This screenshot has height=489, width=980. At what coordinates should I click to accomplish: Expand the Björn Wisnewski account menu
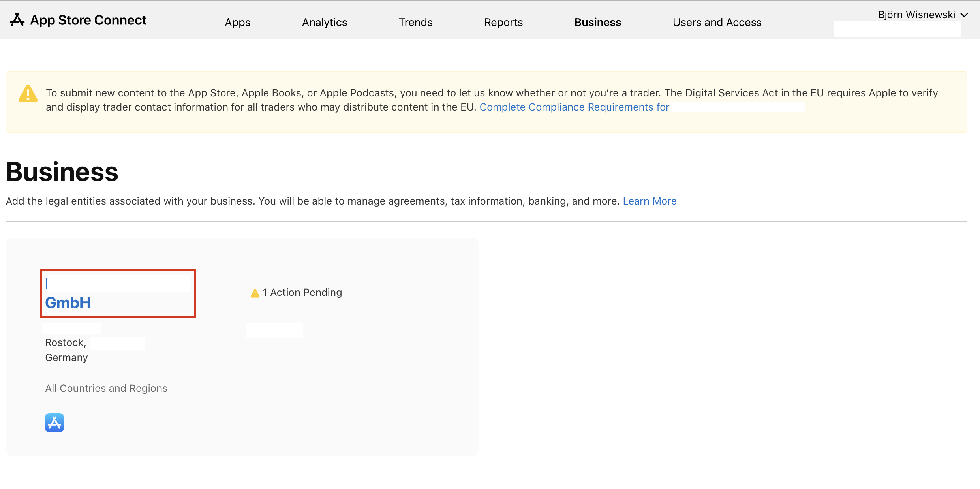click(x=923, y=15)
